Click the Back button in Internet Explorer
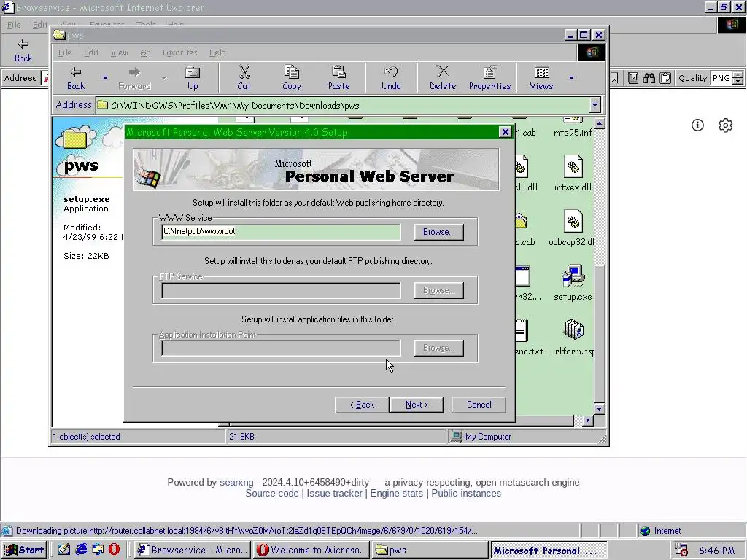This screenshot has height=560, width=747. pyautogui.click(x=23, y=50)
